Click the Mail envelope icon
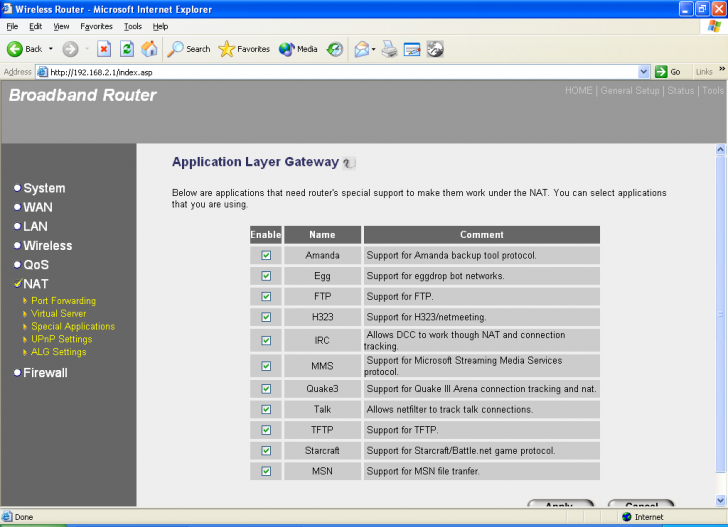Viewport: 728px width, 527px height. (x=362, y=49)
